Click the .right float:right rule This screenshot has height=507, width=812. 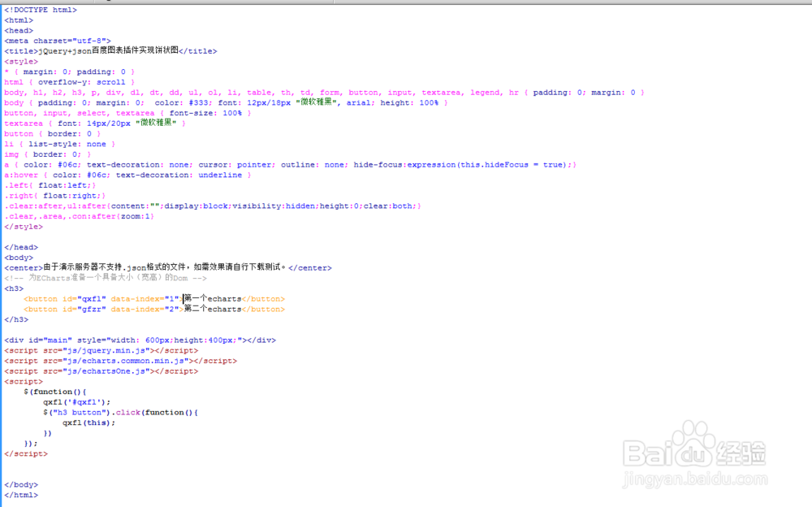coord(55,196)
